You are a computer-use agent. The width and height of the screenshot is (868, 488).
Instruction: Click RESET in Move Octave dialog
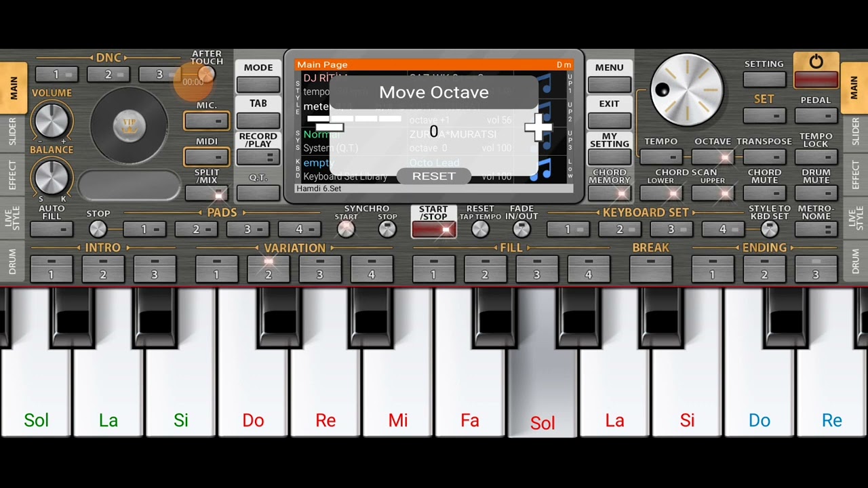coord(434,176)
